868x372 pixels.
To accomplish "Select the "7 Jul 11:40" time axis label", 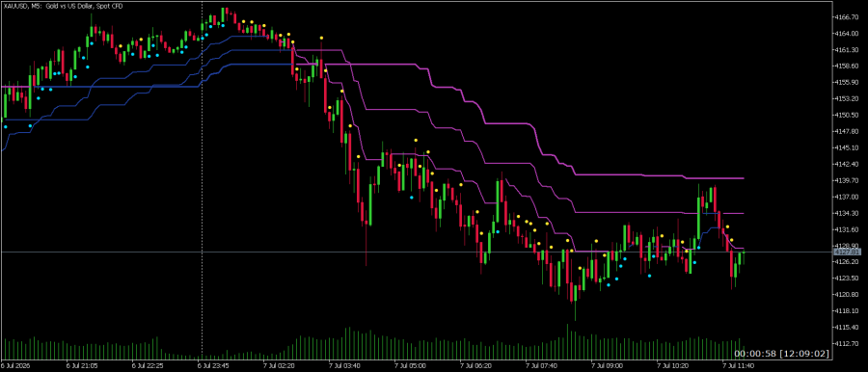I will click(x=740, y=366).
